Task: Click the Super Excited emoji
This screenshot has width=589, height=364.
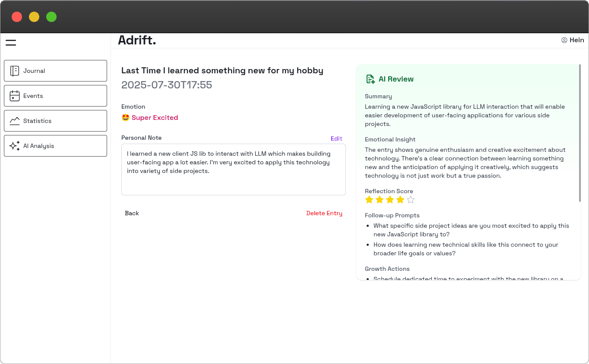Action: point(126,118)
